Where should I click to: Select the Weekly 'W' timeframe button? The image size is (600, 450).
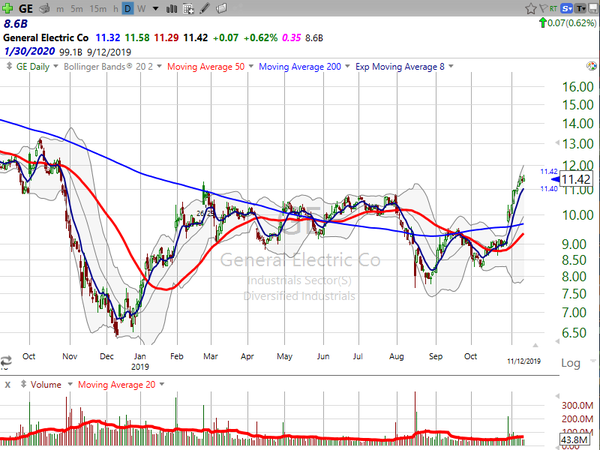(141, 8)
